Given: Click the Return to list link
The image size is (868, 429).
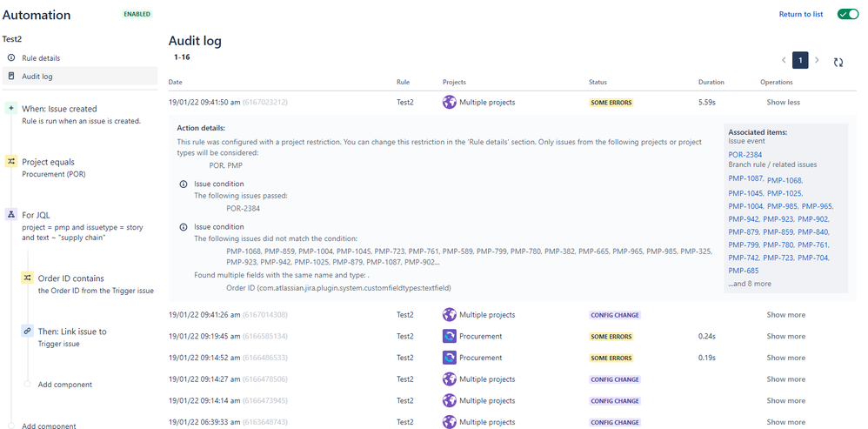Looking at the screenshot, I should click(801, 14).
